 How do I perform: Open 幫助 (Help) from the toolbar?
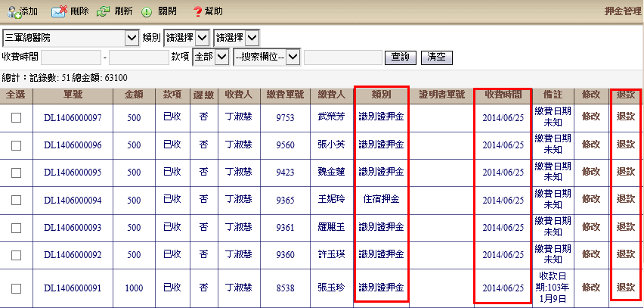click(207, 11)
